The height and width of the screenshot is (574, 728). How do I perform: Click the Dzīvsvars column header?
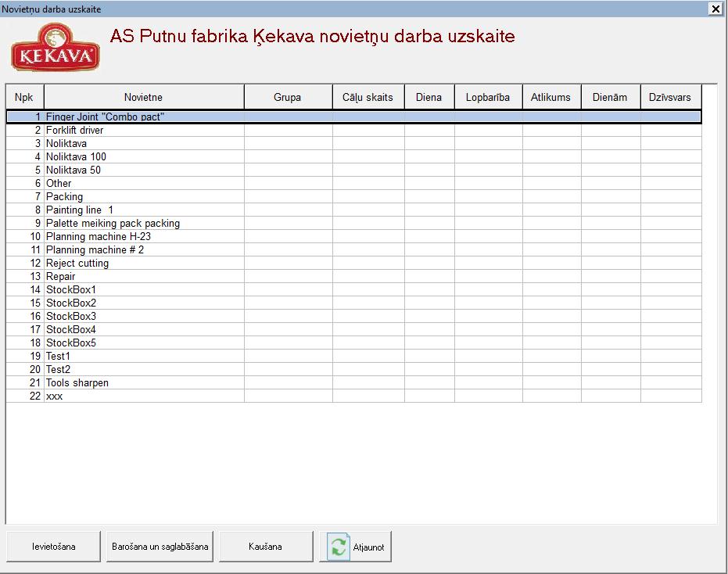(x=670, y=97)
